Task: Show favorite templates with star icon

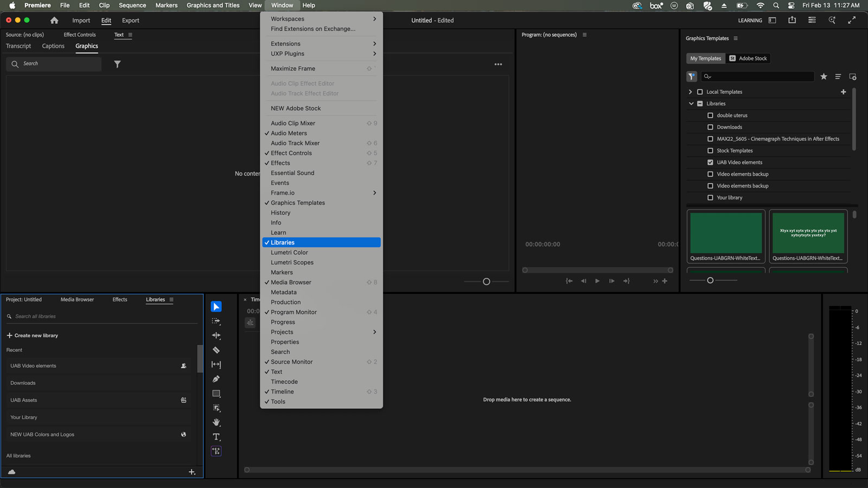Action: (824, 76)
